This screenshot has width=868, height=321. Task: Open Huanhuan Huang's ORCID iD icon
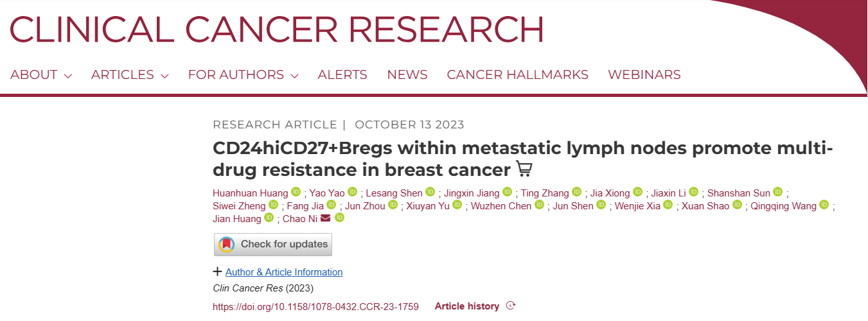[296, 192]
